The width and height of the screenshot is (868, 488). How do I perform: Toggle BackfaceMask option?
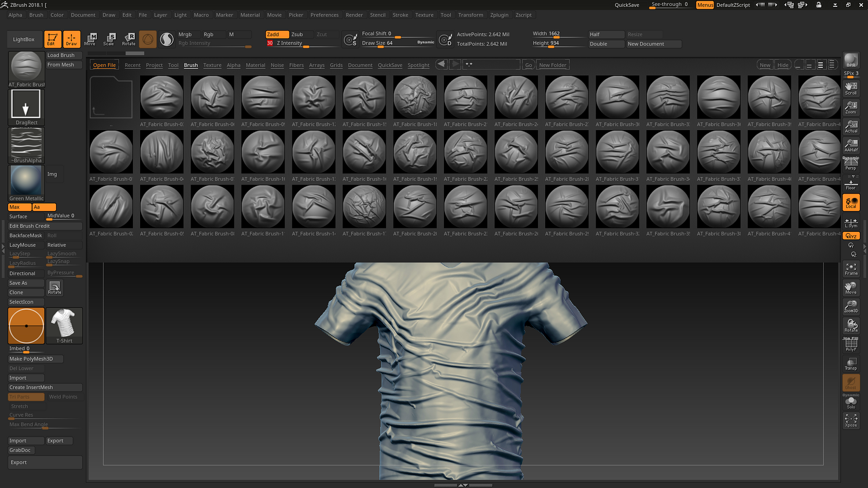click(26, 235)
